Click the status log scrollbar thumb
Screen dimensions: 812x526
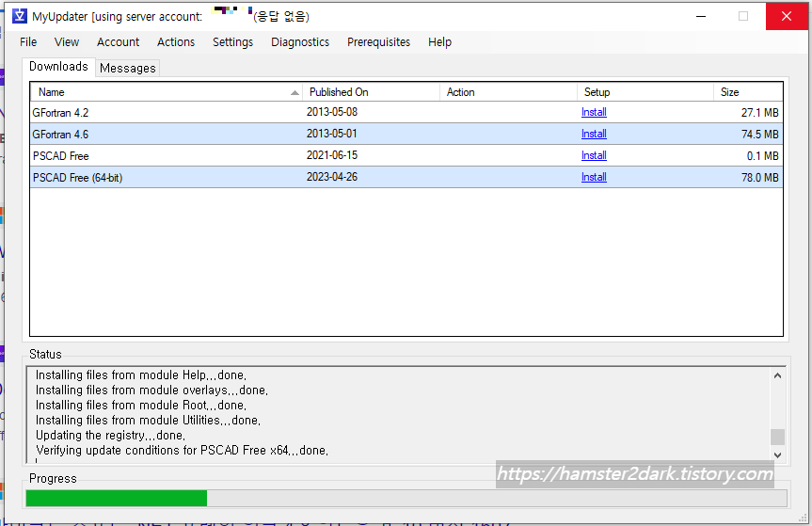(777, 437)
